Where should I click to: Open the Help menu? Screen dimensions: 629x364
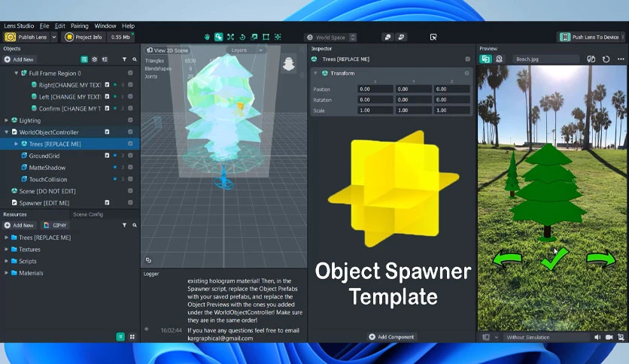[129, 26]
